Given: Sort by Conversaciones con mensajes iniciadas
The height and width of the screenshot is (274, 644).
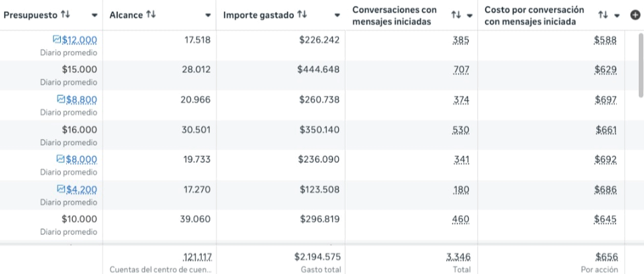Looking at the screenshot, I should click(455, 15).
